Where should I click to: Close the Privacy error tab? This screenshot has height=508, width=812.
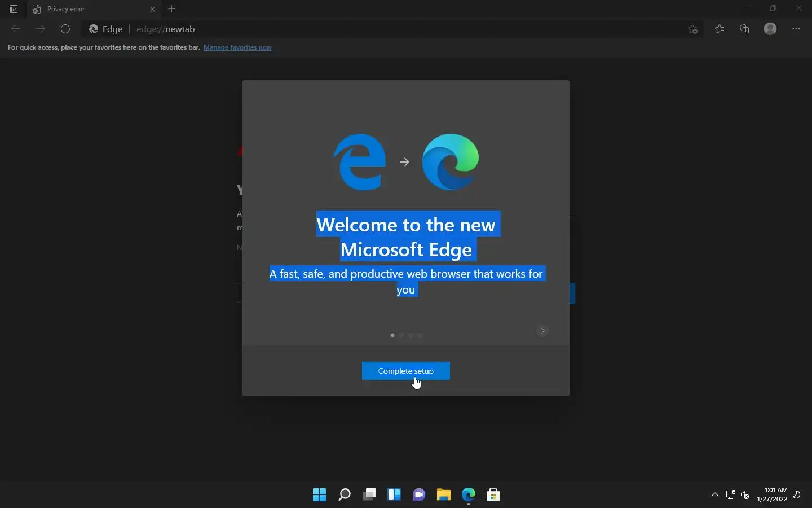tap(152, 9)
